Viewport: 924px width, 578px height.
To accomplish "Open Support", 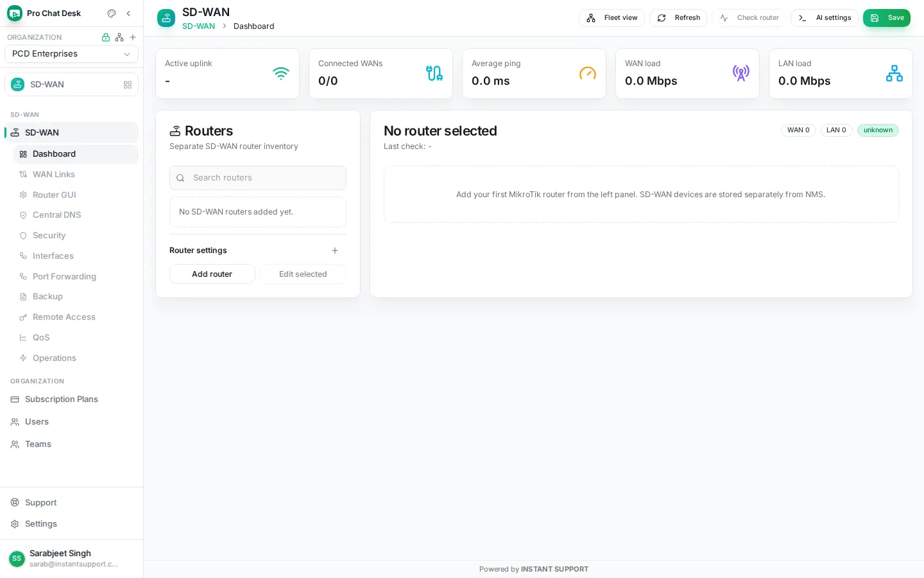I will pos(71,503).
